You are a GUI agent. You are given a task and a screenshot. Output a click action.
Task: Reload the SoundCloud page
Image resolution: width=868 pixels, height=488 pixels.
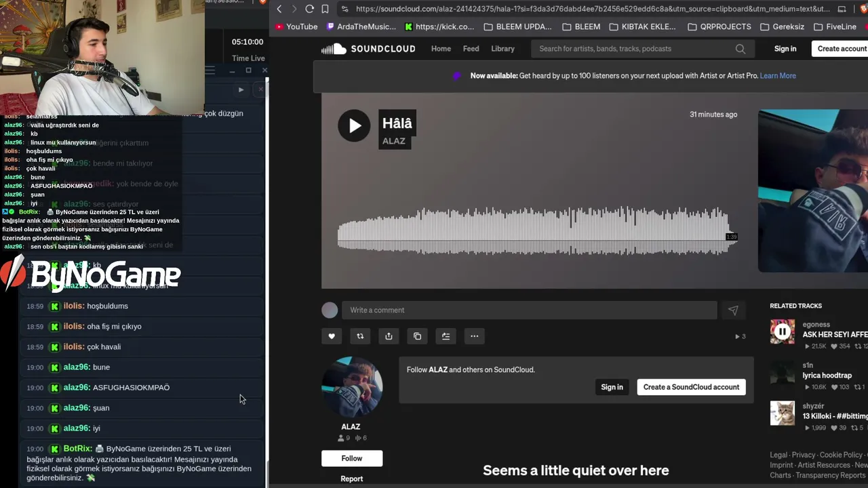pos(309,9)
